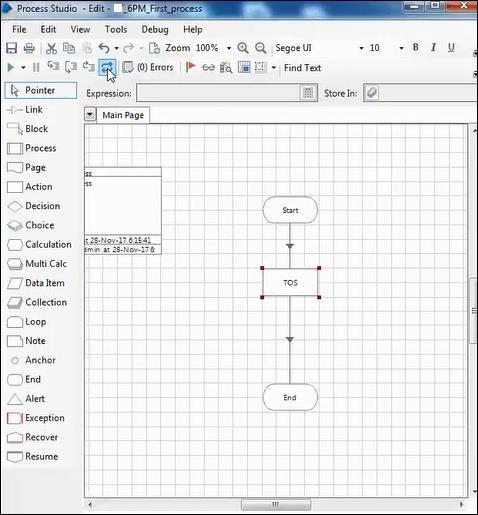Toggle Italic formatting
This screenshot has width=478, height=515.
pyautogui.click(x=433, y=47)
